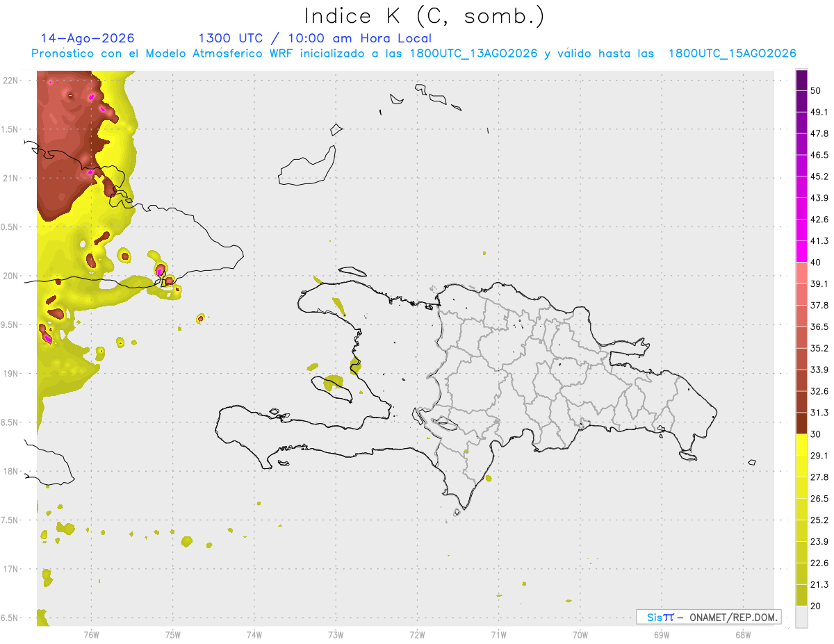Click the dark brown legend swatch between 30 and 31.3
Viewport: 834px width, 644px height.
(x=801, y=423)
